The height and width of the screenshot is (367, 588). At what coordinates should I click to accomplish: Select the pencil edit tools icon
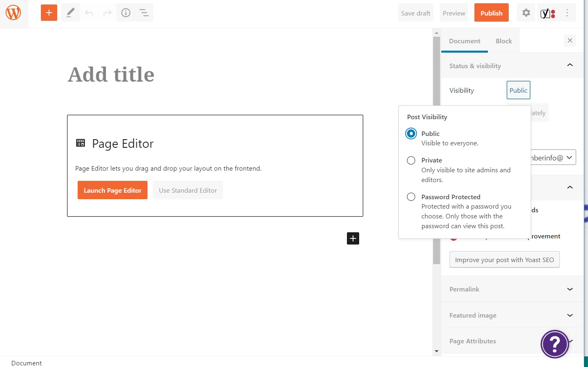pos(70,13)
